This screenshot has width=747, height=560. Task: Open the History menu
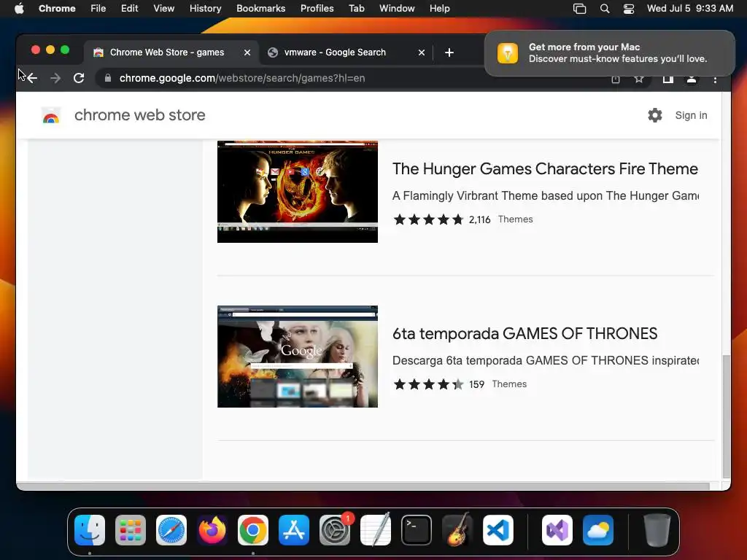point(205,9)
